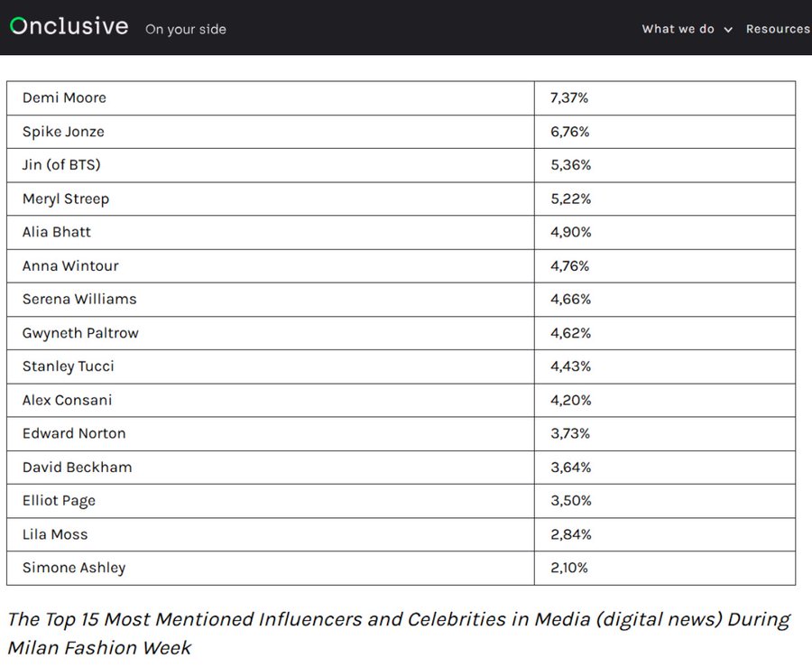This screenshot has width=812, height=667.
Task: Open the What we do menu
Action: coord(678,29)
